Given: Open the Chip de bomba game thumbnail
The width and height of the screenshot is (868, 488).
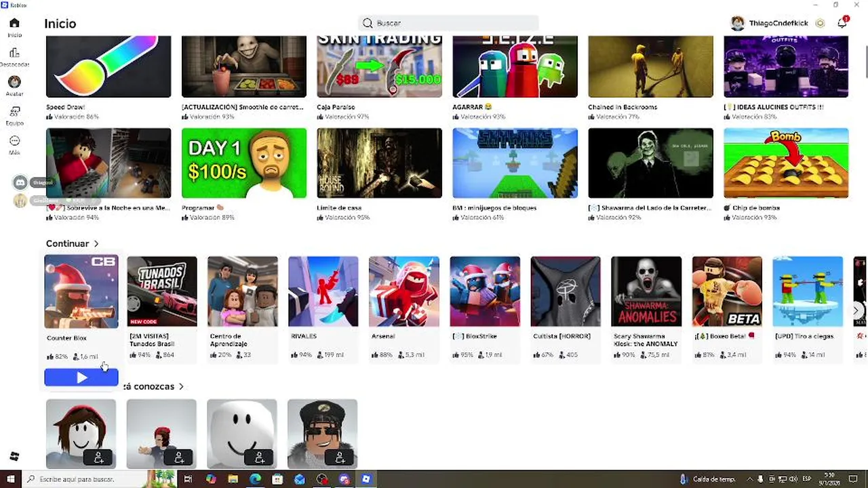Looking at the screenshot, I should (786, 163).
